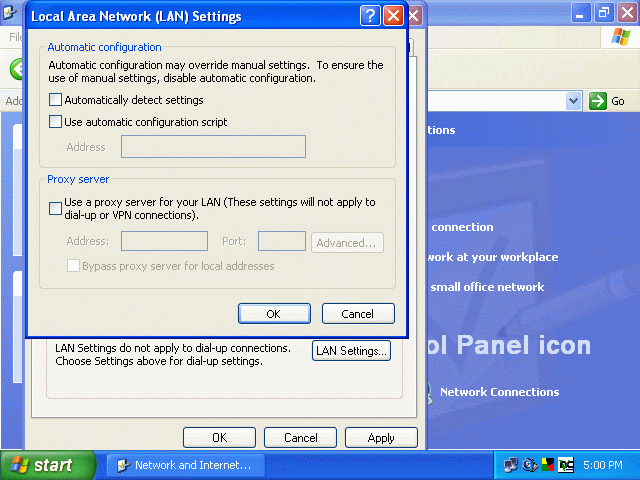Tick Use automatic configuration script checkbox
Image resolution: width=640 pixels, height=480 pixels.
click(55, 122)
